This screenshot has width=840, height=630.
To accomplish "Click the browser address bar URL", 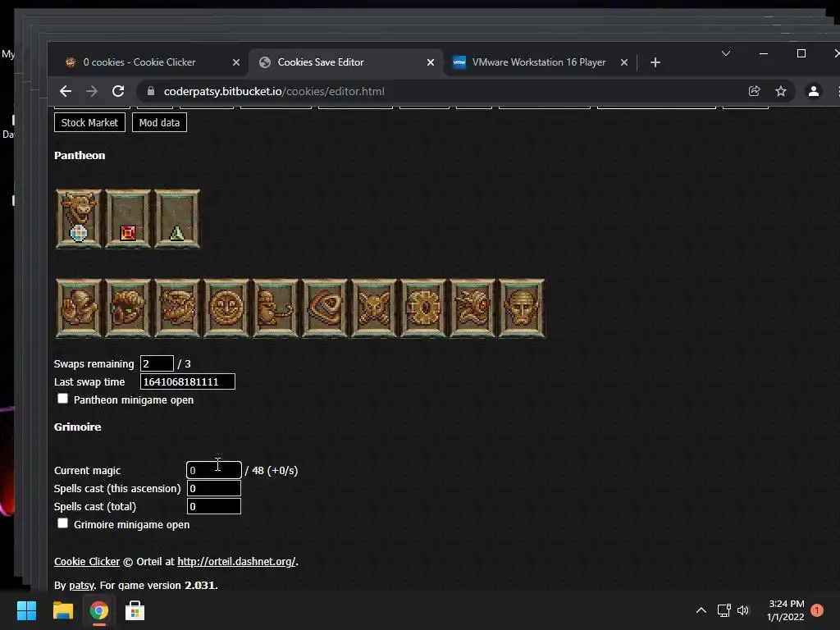I will pyautogui.click(x=274, y=91).
